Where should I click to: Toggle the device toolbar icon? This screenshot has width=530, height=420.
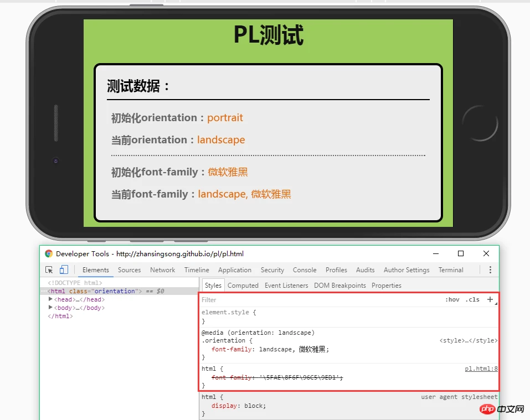[x=64, y=270]
